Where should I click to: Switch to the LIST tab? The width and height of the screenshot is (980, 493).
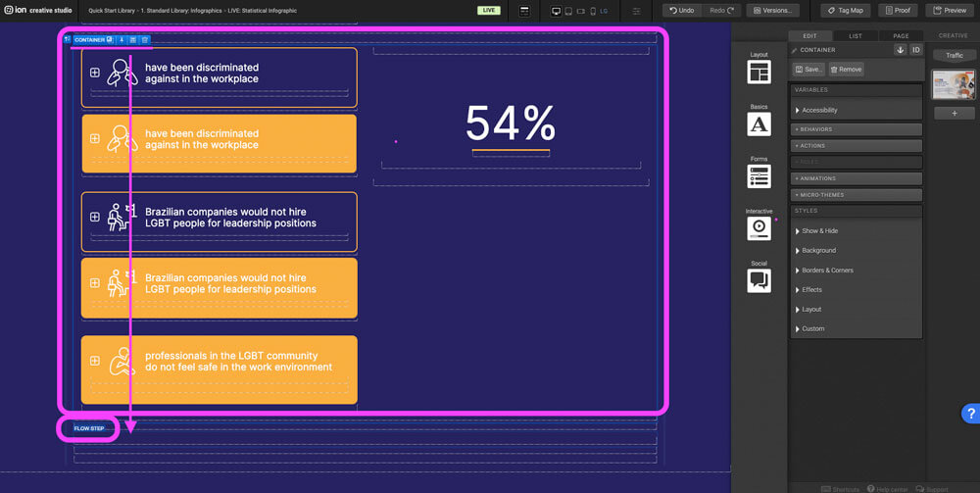tap(856, 36)
